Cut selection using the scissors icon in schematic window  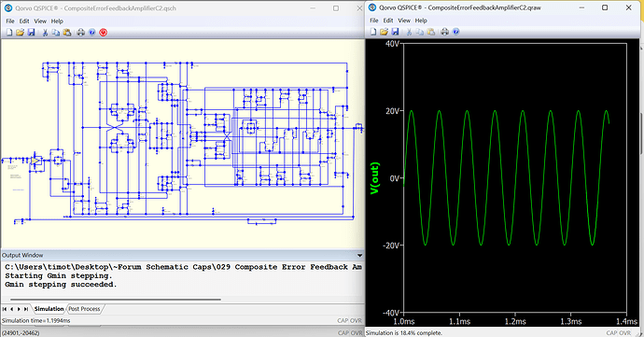pyautogui.click(x=45, y=33)
